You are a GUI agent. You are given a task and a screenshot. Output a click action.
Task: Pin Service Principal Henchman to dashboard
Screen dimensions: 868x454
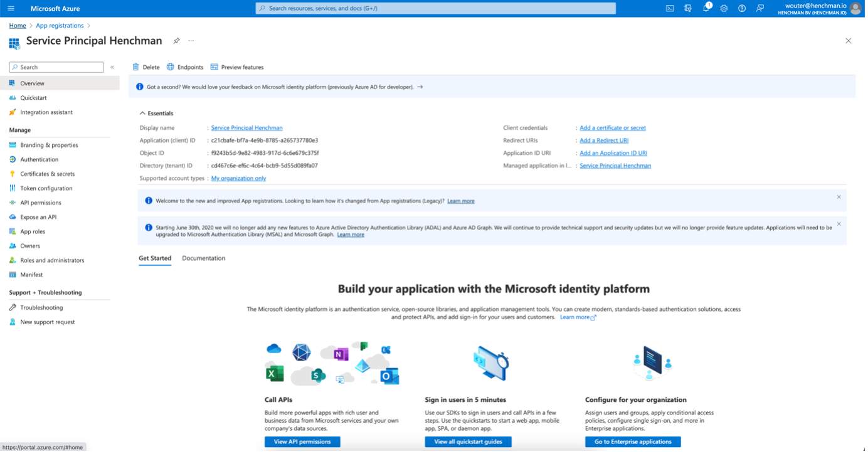click(x=177, y=41)
